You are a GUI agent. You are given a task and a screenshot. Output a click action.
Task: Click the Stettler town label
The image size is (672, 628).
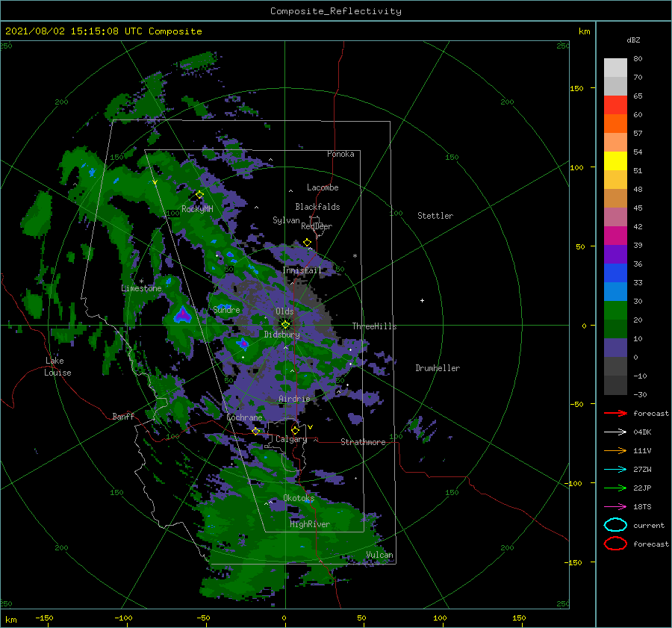(x=435, y=216)
